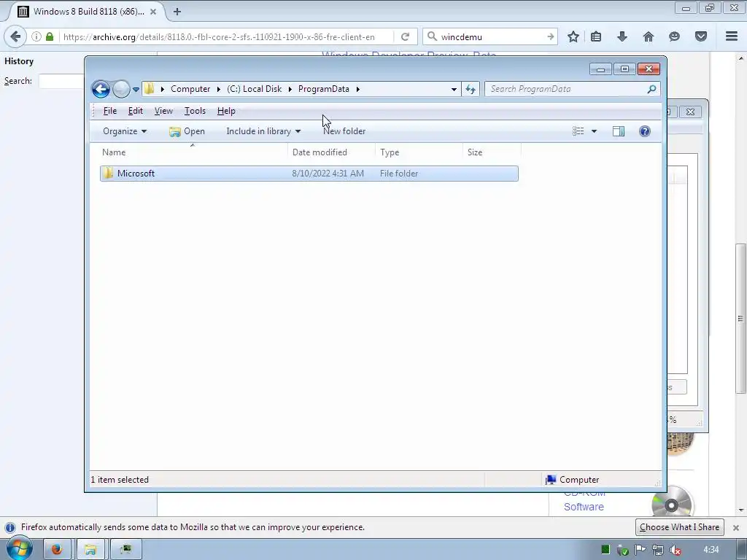Viewport: 747px width, 560px height.
Task: Click Choose What I Share button
Action: pos(679,527)
